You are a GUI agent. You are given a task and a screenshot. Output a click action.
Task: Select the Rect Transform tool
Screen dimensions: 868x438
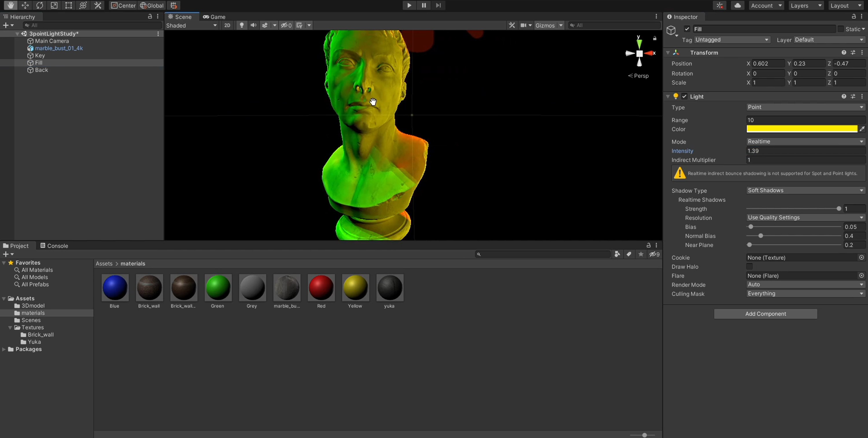click(68, 6)
